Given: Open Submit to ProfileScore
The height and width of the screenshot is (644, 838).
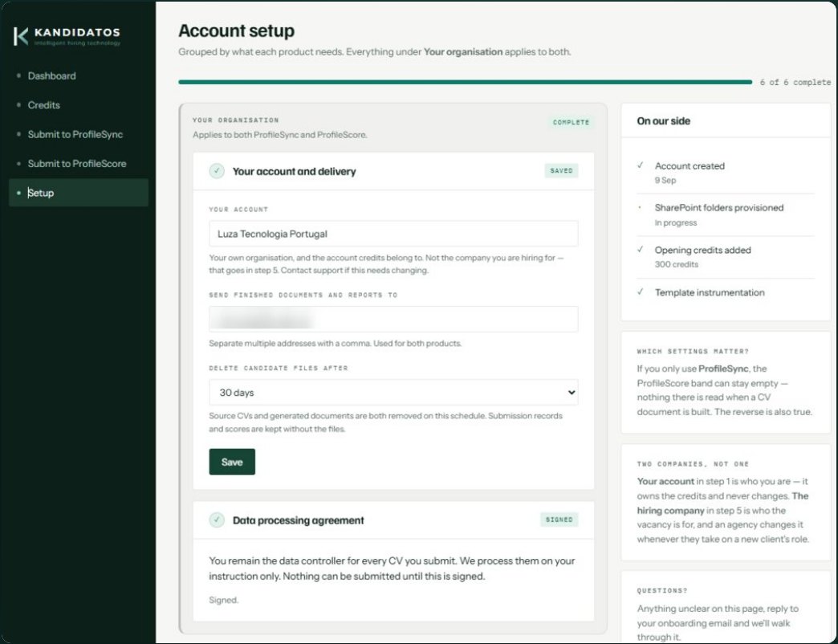Looking at the screenshot, I should tap(77, 164).
